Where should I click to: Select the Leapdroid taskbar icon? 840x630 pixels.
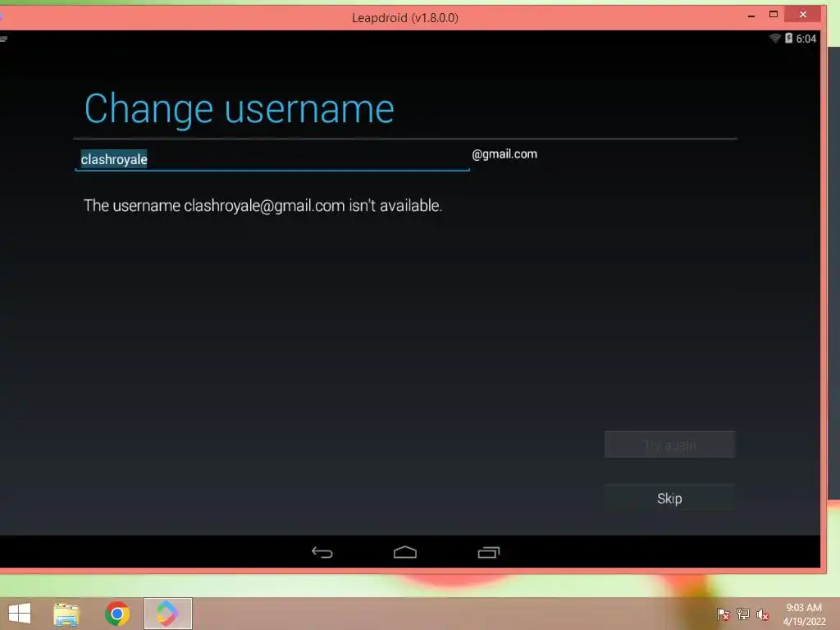click(x=167, y=614)
